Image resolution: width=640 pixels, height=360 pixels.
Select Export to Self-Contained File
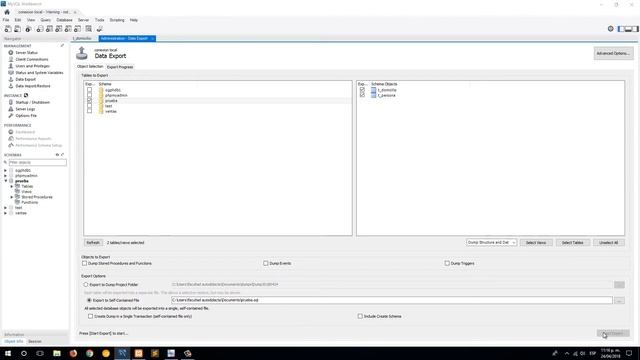(89, 300)
